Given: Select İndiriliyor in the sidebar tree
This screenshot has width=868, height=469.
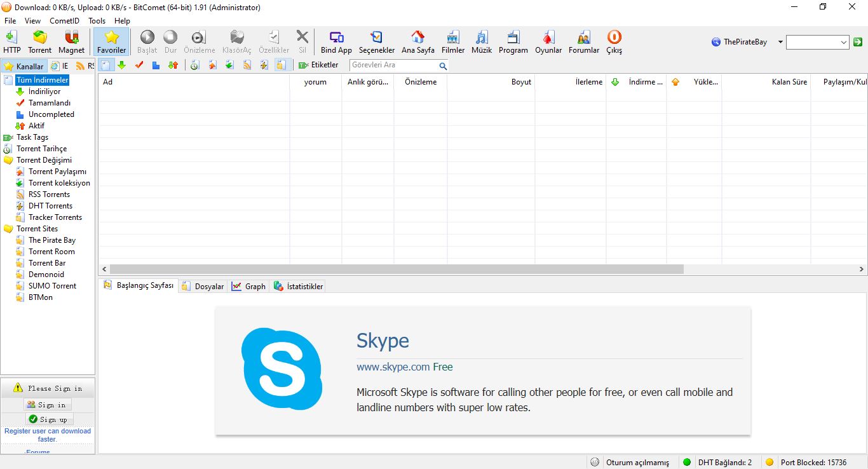Looking at the screenshot, I should coord(44,92).
